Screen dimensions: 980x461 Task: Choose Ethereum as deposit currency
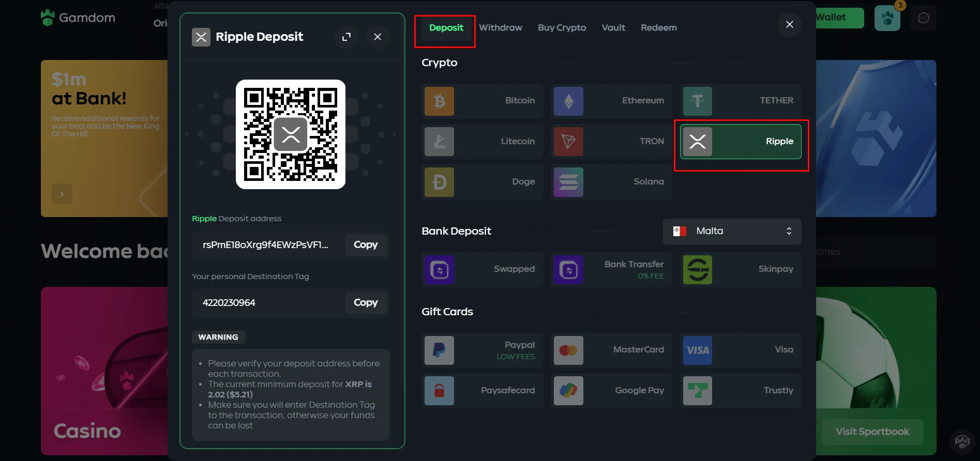[x=611, y=101]
